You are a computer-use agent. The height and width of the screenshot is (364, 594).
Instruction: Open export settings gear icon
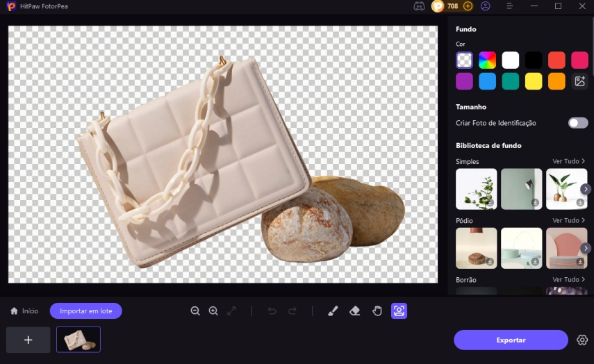pos(582,340)
